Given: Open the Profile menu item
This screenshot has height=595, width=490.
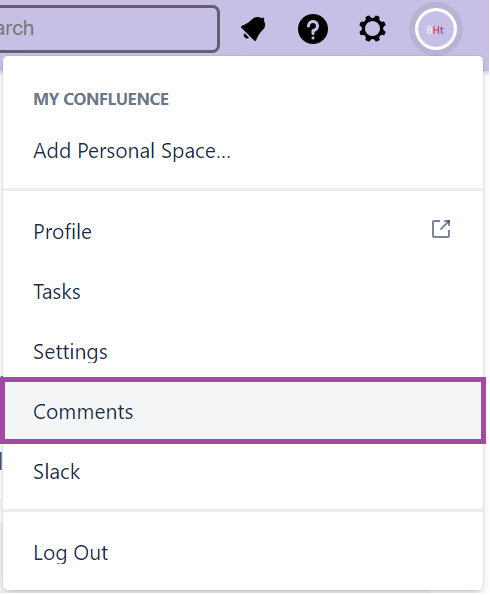Looking at the screenshot, I should coord(243,232).
